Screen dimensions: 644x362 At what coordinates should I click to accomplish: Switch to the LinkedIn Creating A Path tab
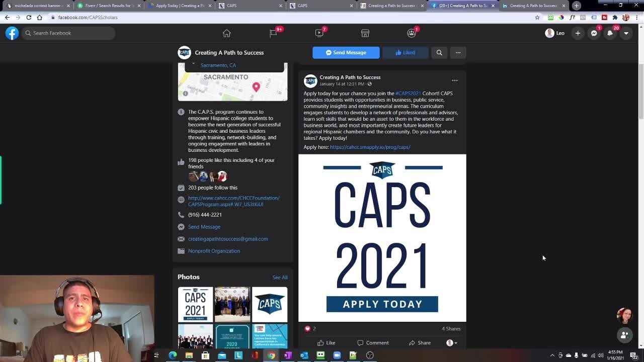(x=533, y=6)
